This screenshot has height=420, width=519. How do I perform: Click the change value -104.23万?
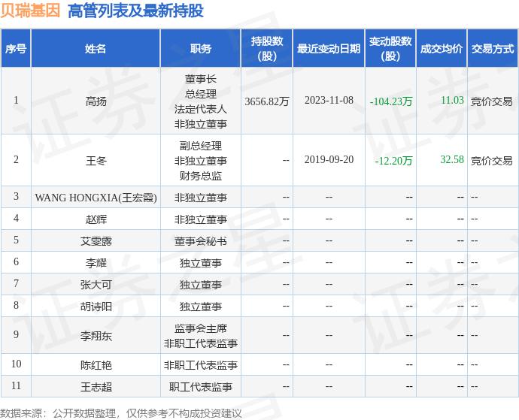pyautogui.click(x=391, y=101)
